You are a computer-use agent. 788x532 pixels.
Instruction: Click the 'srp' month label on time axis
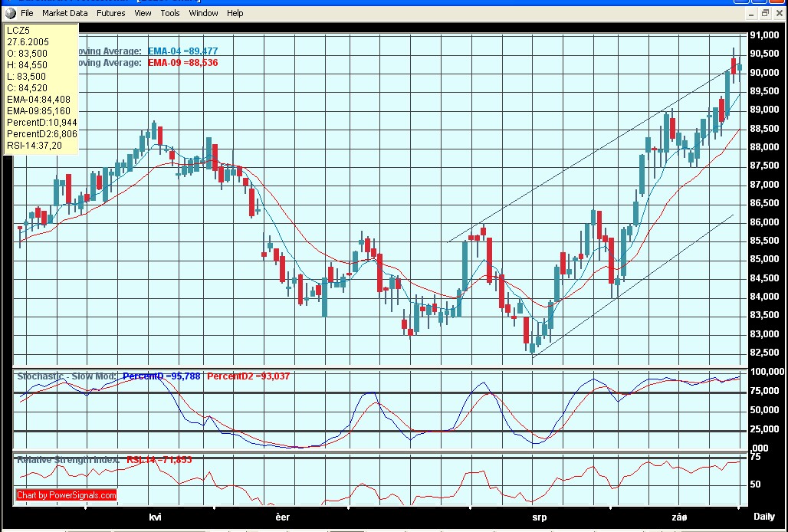[539, 517]
